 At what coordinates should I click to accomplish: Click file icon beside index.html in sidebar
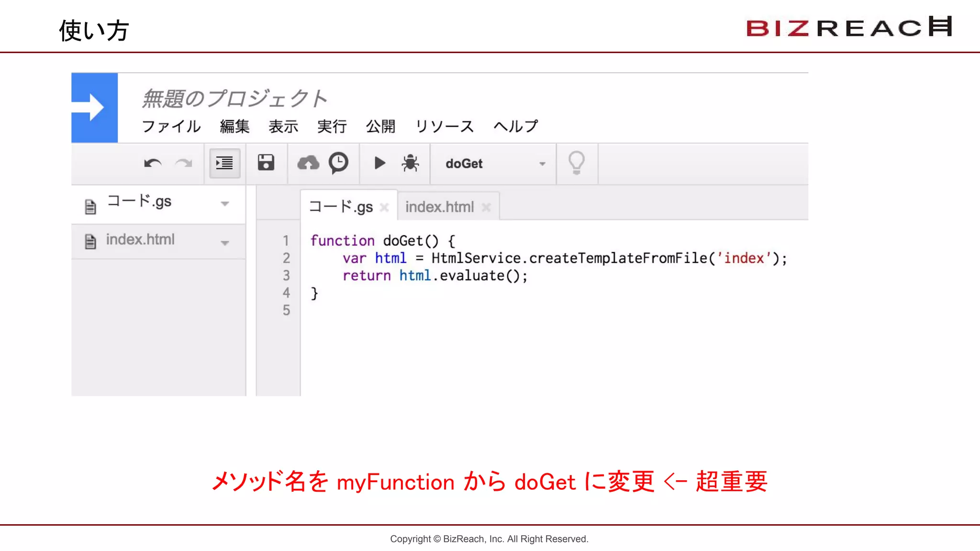pos(90,242)
